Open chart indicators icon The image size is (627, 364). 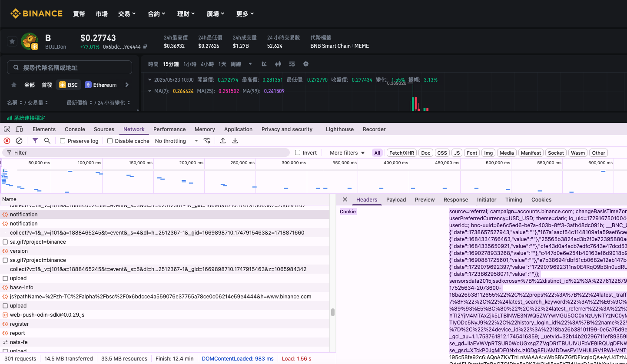point(264,64)
